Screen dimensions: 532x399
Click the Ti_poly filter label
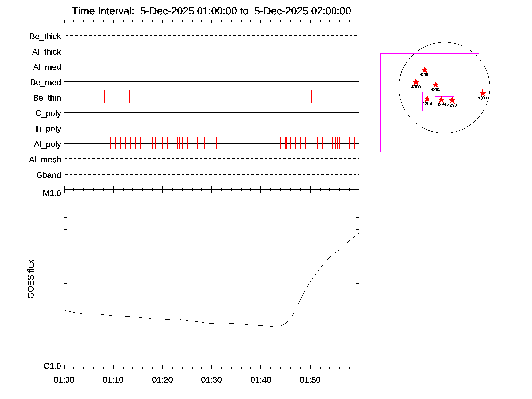pos(48,129)
